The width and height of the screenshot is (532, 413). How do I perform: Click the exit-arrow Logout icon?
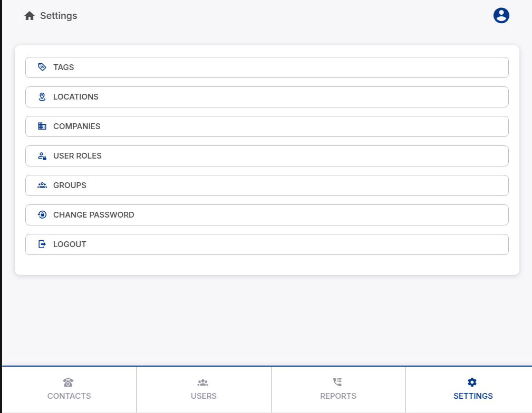[x=42, y=244]
